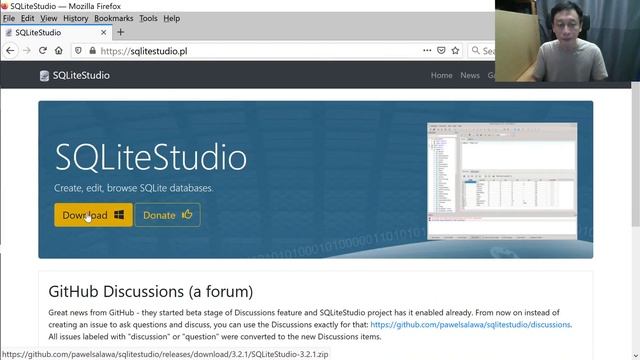Viewport: 640px width, 360px height.
Task: Click the SQLiteStudio app screenshot thumbnail
Action: (502, 181)
